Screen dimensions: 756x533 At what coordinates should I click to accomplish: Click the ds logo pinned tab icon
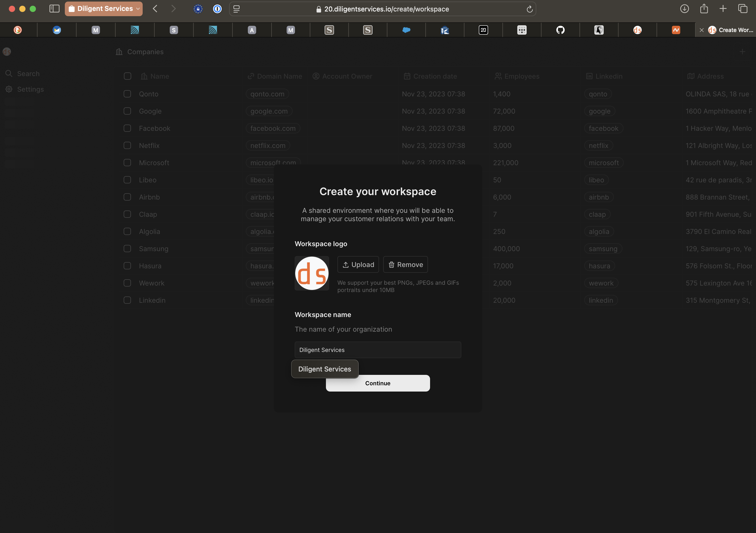click(x=638, y=30)
